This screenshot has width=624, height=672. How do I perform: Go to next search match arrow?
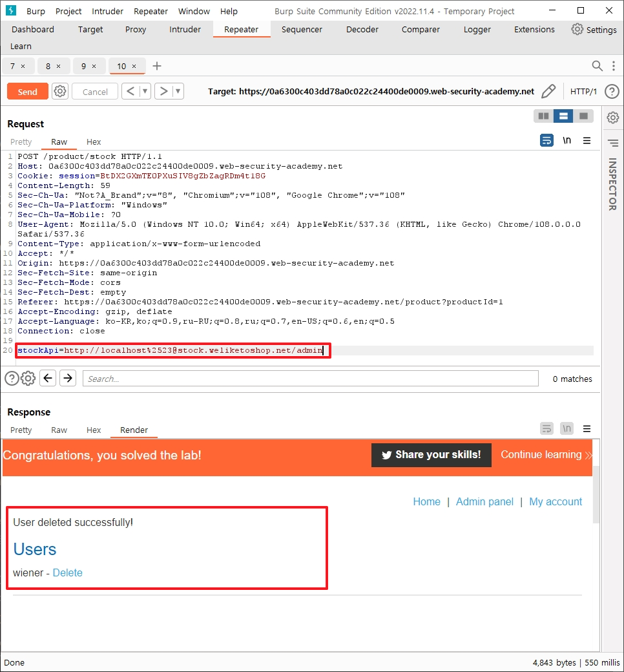(68, 378)
